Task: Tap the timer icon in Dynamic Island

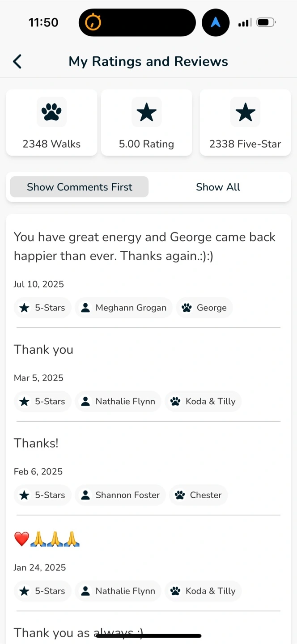Action: tap(93, 22)
